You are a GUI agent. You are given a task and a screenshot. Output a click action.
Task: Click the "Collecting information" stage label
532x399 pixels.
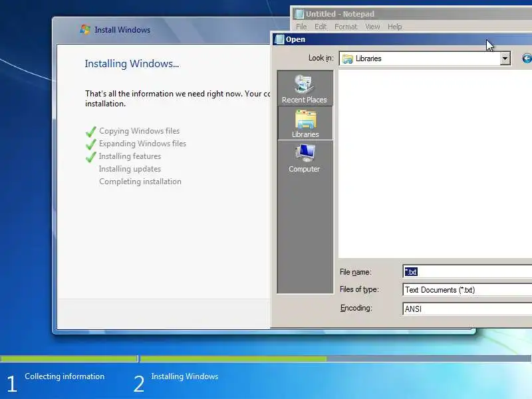coord(65,376)
